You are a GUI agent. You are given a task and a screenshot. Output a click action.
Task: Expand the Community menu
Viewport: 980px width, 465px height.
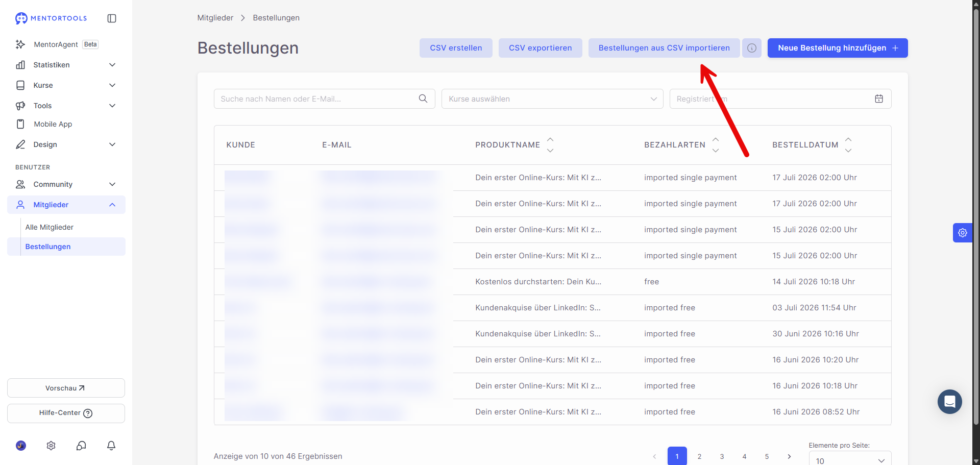click(66, 184)
